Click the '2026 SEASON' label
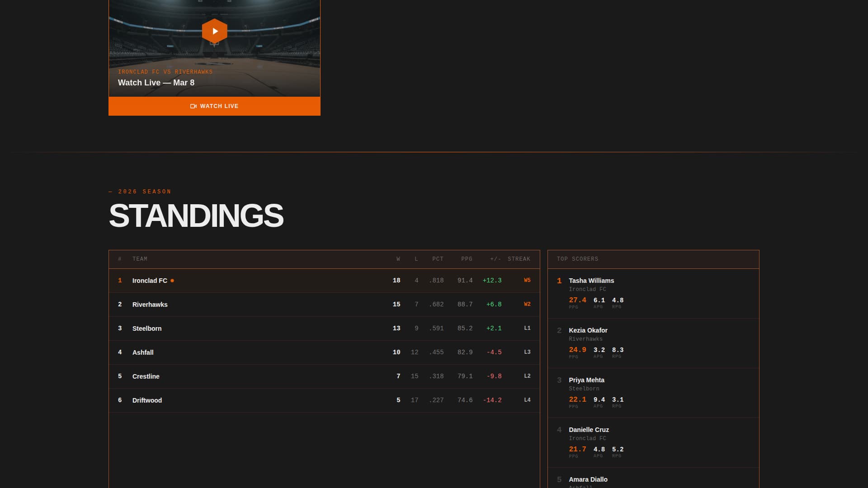This screenshot has height=488, width=868. tap(145, 192)
